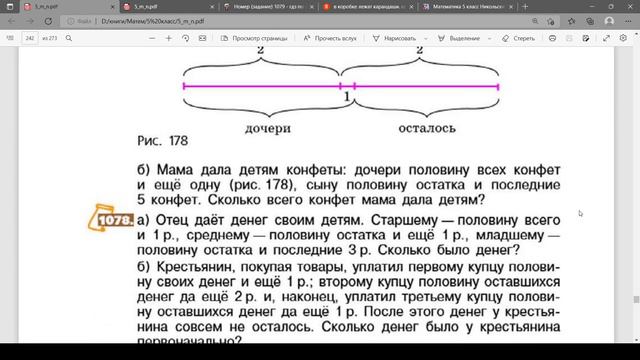
Task: Switch to the second 5_m_n.pdf tab
Action: pos(169,7)
